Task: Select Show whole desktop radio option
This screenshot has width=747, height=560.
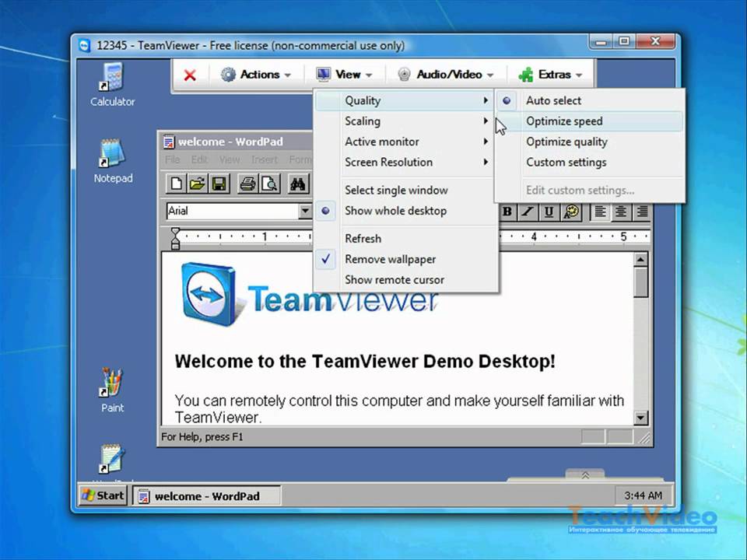Action: (405, 211)
